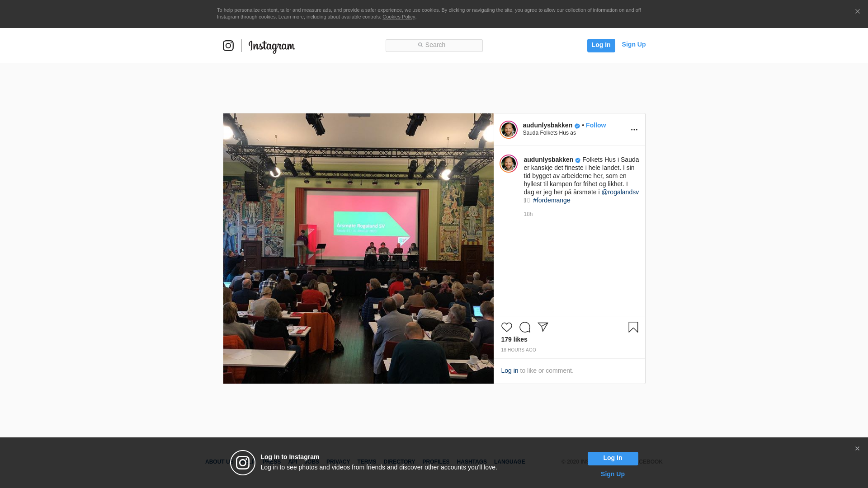The width and height of the screenshot is (868, 488).
Task: Save the post with bookmark icon
Action: (x=633, y=327)
